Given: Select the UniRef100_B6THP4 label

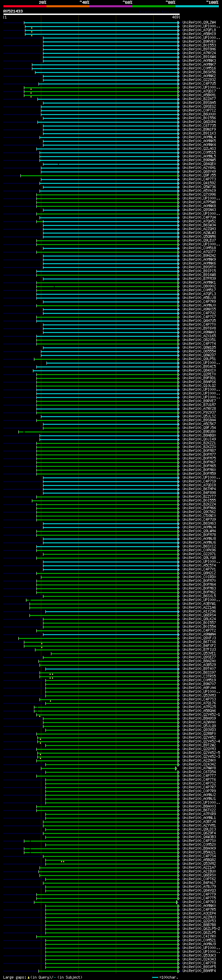Looking at the screenshot, I should (199, 489).
